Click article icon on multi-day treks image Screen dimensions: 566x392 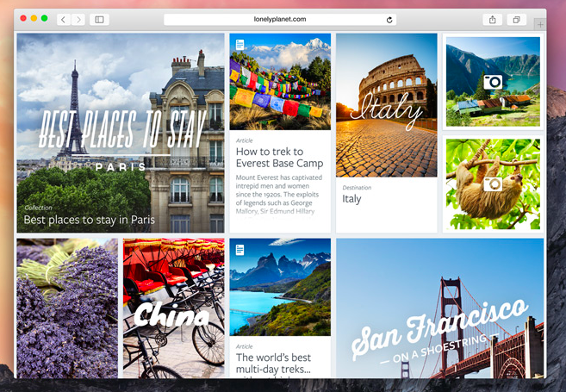pyautogui.click(x=239, y=250)
